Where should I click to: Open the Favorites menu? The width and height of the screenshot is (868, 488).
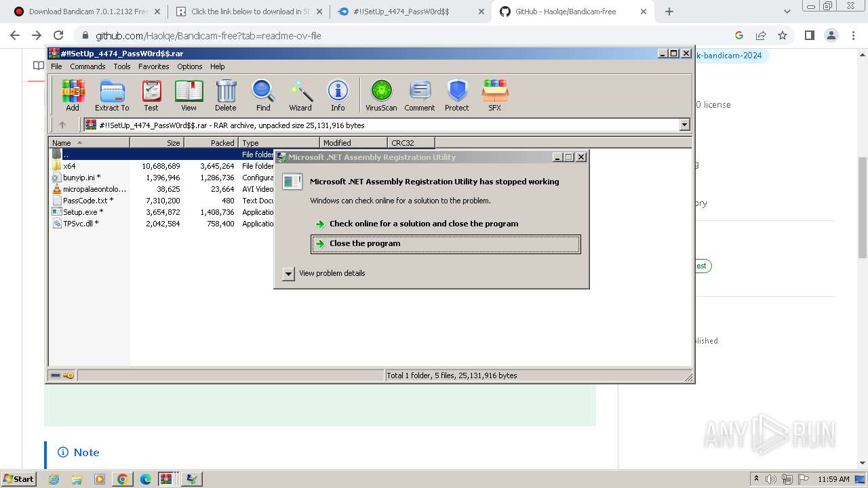(154, 66)
